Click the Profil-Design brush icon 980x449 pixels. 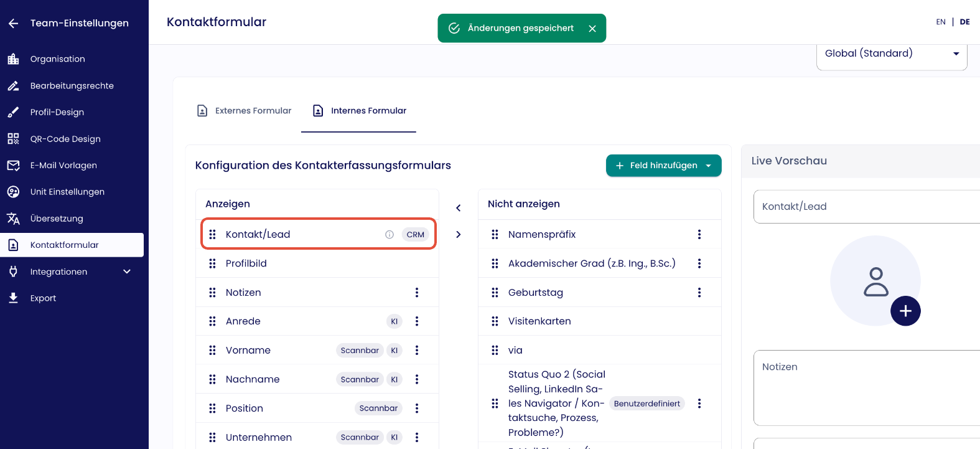tap(13, 112)
